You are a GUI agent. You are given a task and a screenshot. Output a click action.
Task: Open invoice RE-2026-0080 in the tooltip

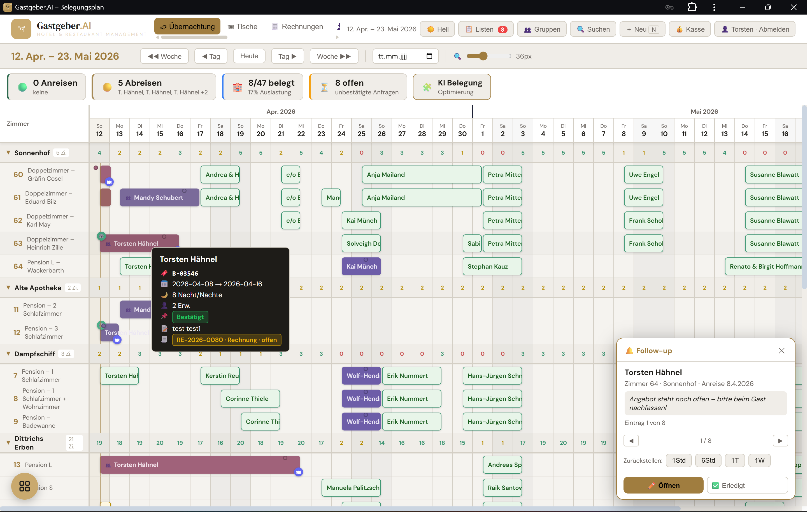point(226,340)
